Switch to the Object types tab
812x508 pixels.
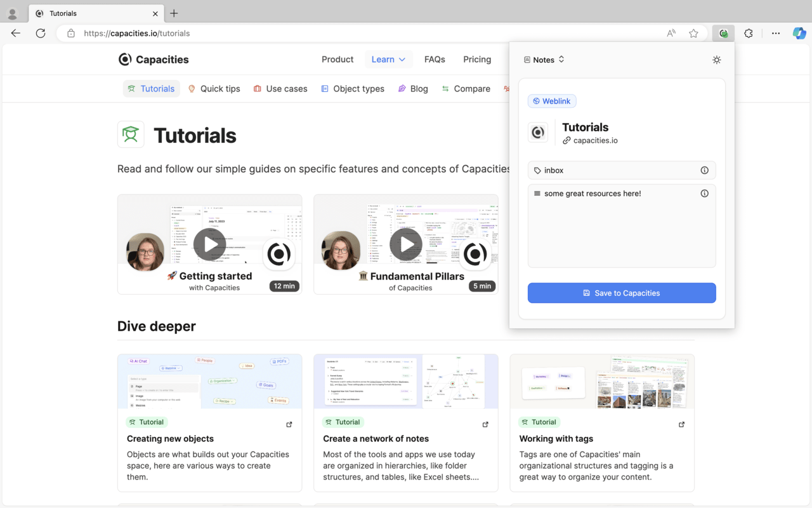click(353, 89)
